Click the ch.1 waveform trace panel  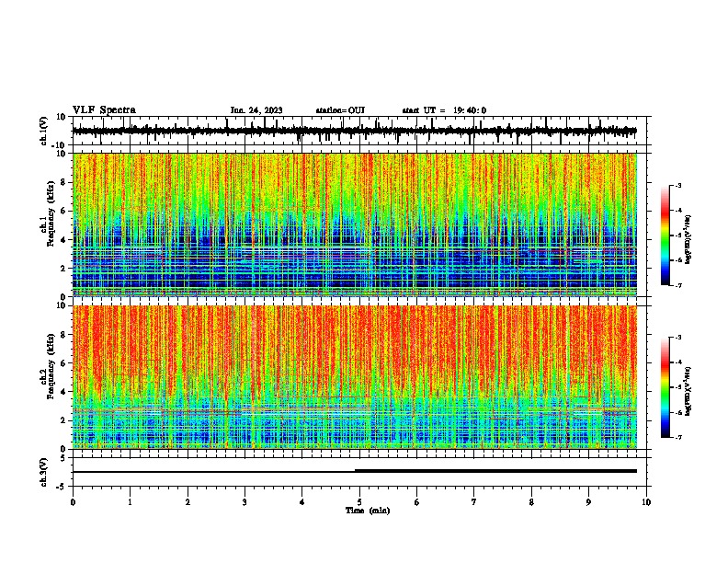pos(359,131)
